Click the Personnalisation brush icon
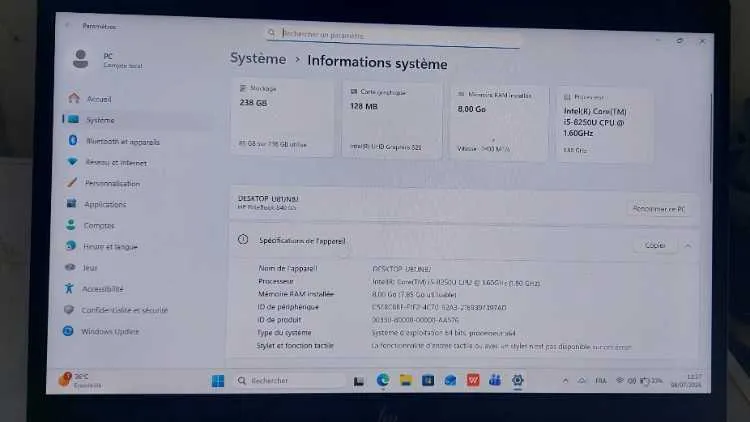 tap(72, 182)
